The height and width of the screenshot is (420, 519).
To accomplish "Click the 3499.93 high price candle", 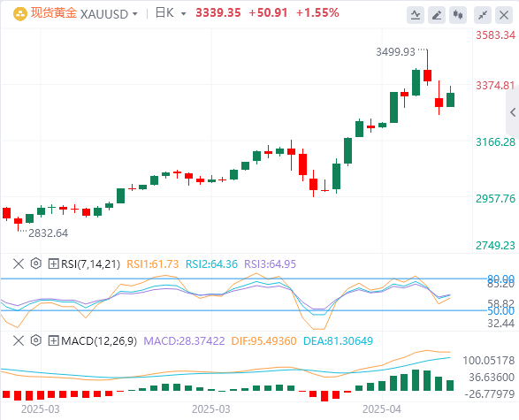I will click(427, 67).
